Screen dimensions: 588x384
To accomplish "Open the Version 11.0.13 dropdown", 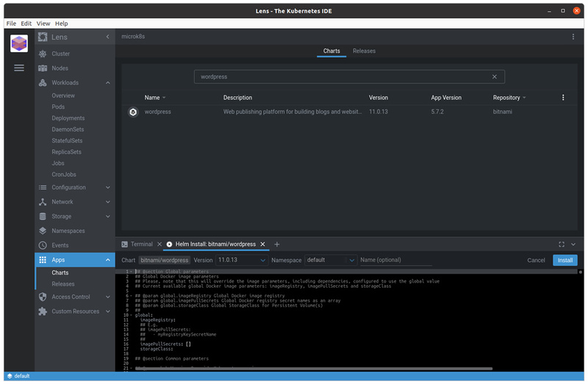I will click(242, 260).
